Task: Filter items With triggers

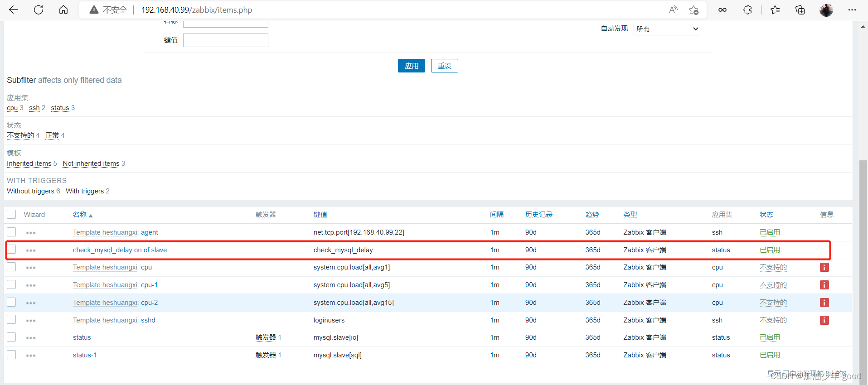Action: (x=85, y=191)
